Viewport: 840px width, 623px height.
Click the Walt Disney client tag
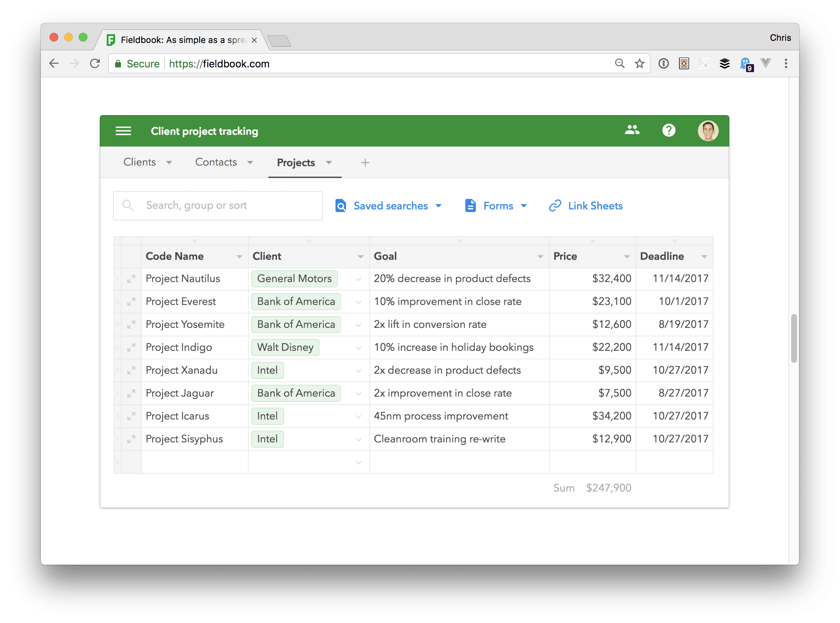pos(285,347)
